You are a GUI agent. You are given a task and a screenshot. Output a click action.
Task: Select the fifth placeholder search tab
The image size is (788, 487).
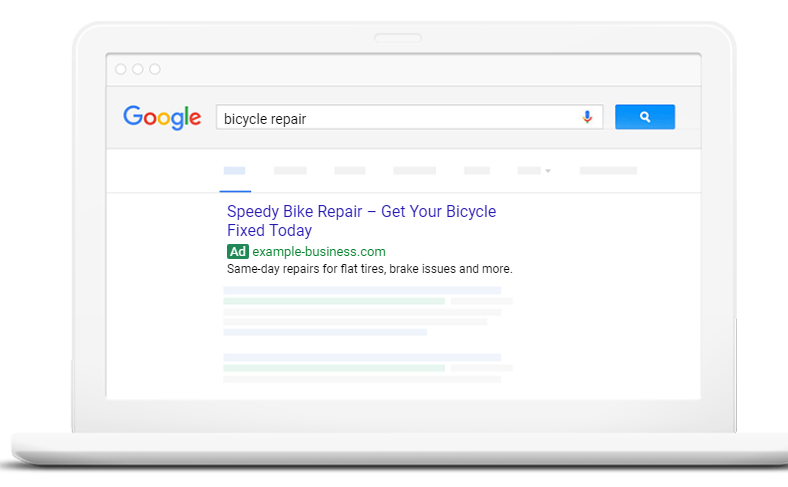pyautogui.click(x=477, y=171)
